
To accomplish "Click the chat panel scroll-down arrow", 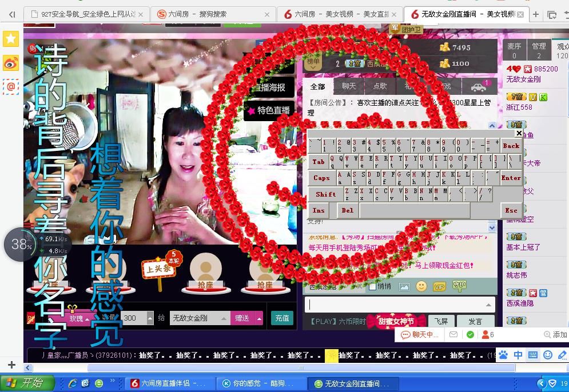I will 492,228.
